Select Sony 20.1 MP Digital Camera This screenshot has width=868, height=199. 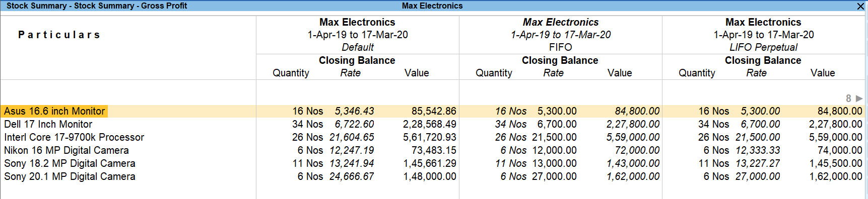click(70, 176)
